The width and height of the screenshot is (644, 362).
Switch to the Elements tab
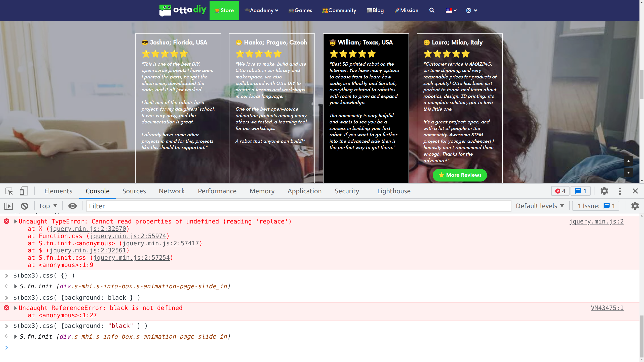point(58,191)
